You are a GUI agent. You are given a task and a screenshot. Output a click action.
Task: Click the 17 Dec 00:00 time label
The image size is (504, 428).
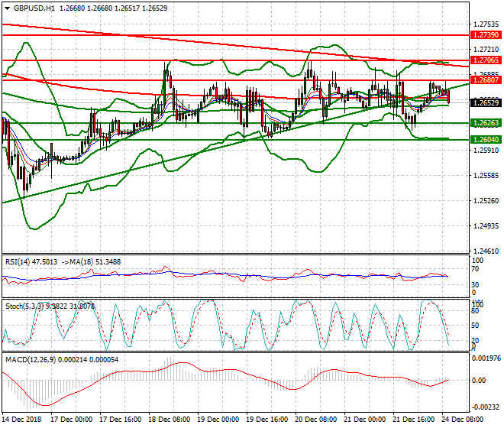(72, 420)
